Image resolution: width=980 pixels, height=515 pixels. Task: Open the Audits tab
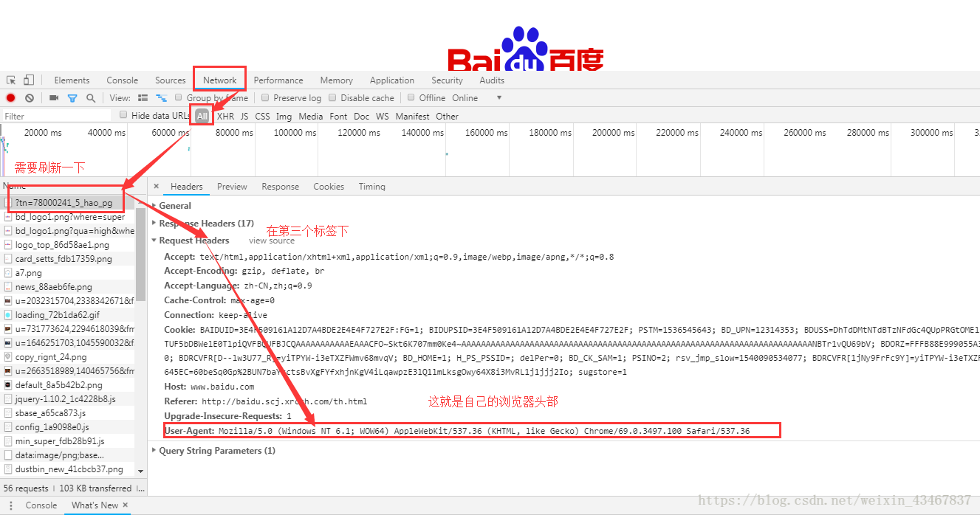[492, 80]
